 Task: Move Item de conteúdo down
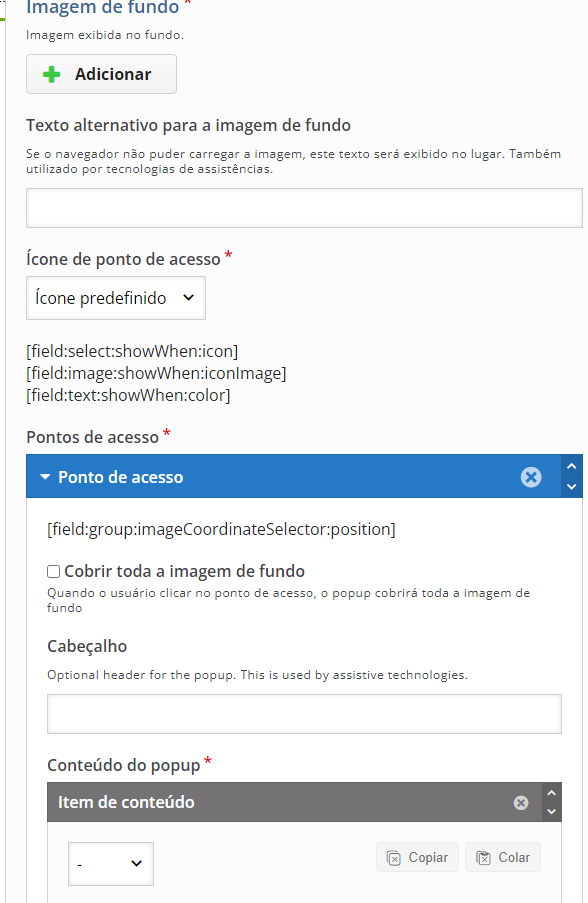(551, 811)
